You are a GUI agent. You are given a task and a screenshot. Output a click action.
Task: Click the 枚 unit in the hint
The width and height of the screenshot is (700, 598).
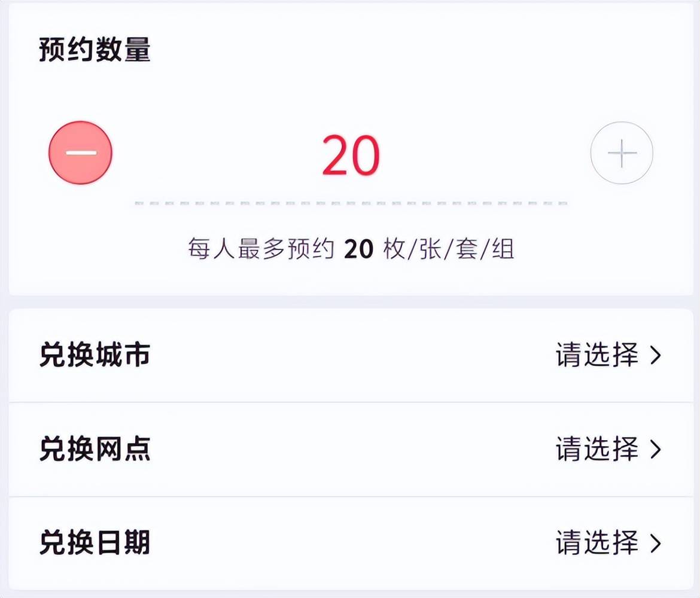(394, 249)
